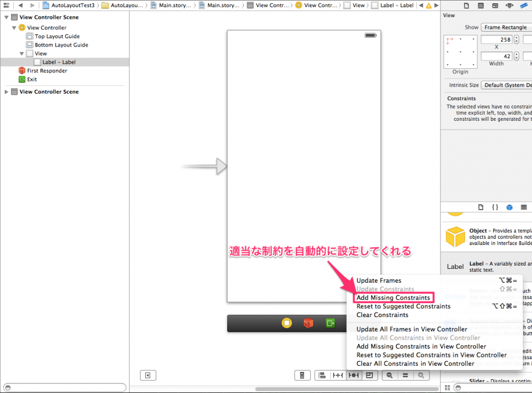
Task: Open the Size inspector ruler icon
Action: 524,6
